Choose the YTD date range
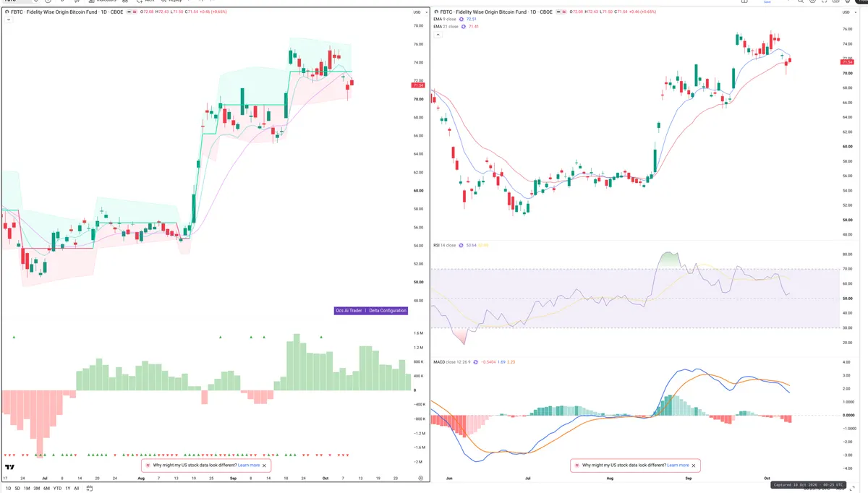The height and width of the screenshot is (493, 868). pyautogui.click(x=57, y=489)
